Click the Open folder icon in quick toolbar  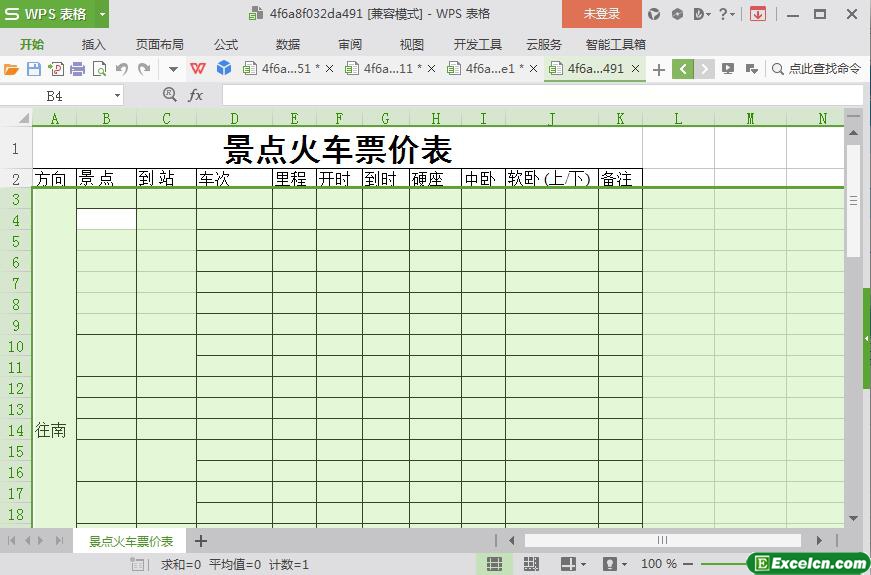tap(11, 69)
